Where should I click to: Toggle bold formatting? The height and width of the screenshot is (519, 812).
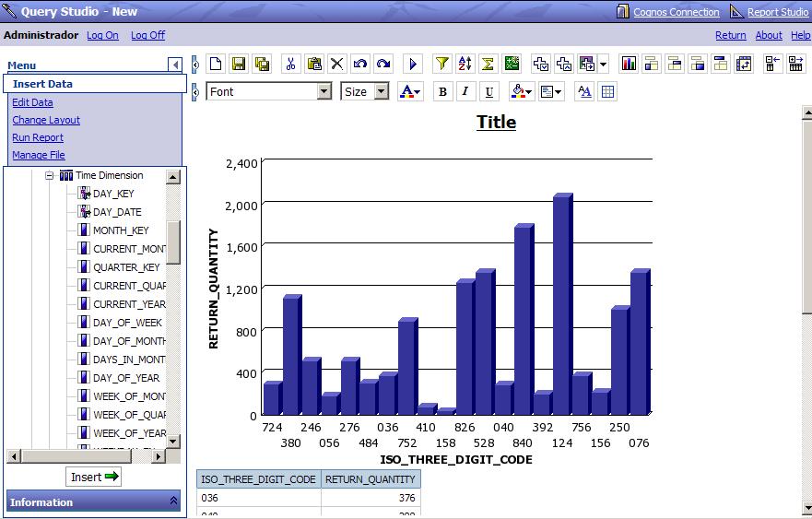coord(442,91)
